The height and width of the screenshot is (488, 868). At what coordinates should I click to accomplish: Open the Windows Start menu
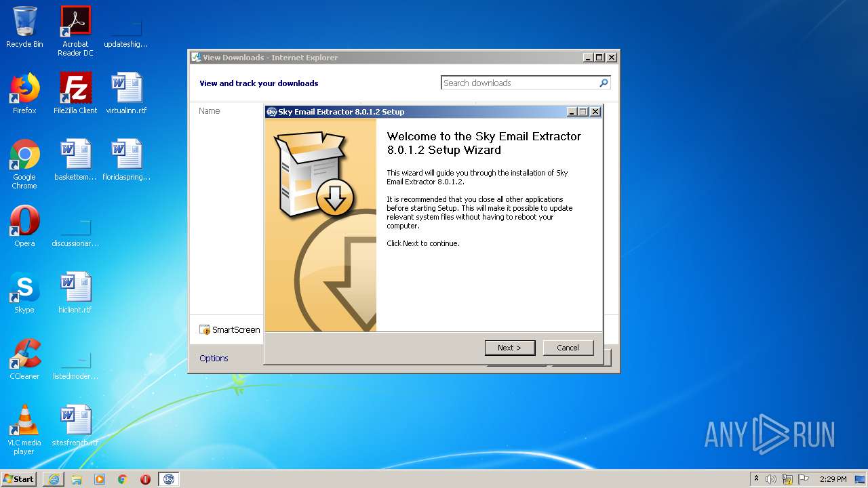coord(19,479)
